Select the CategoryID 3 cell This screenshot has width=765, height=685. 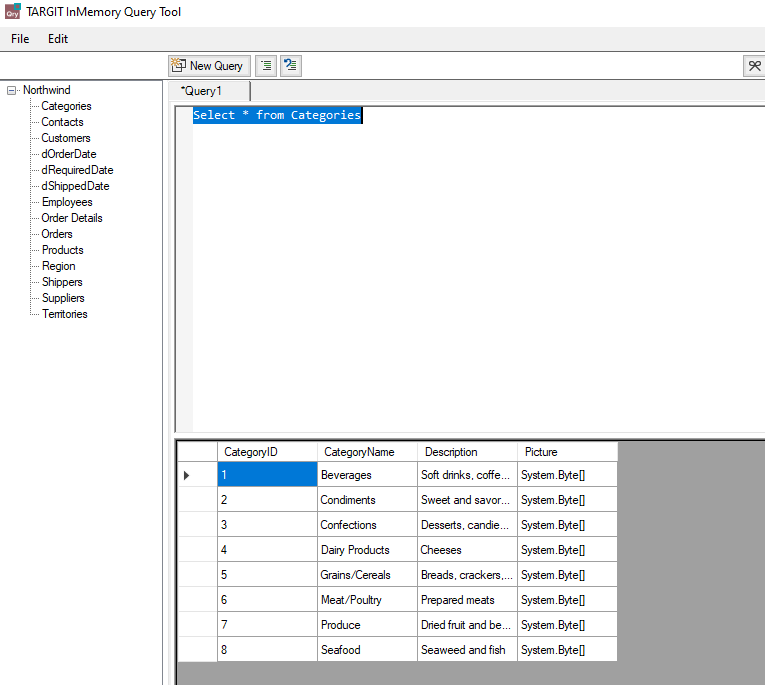(x=267, y=524)
